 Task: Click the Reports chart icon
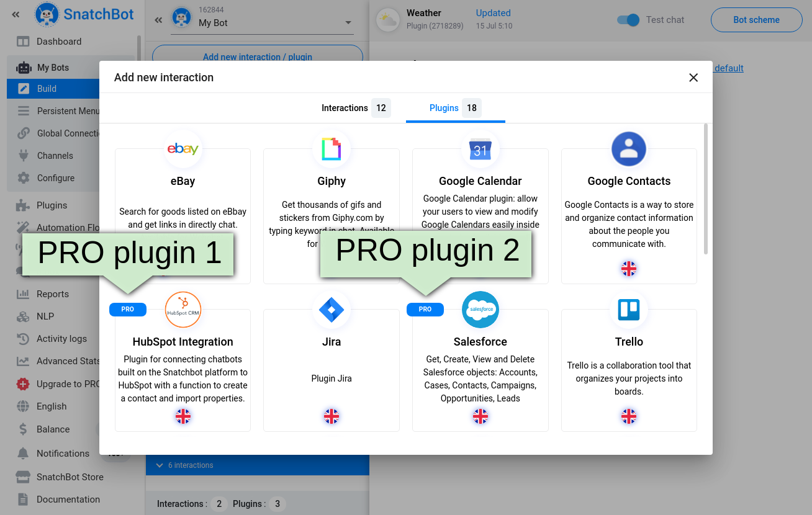(23, 294)
